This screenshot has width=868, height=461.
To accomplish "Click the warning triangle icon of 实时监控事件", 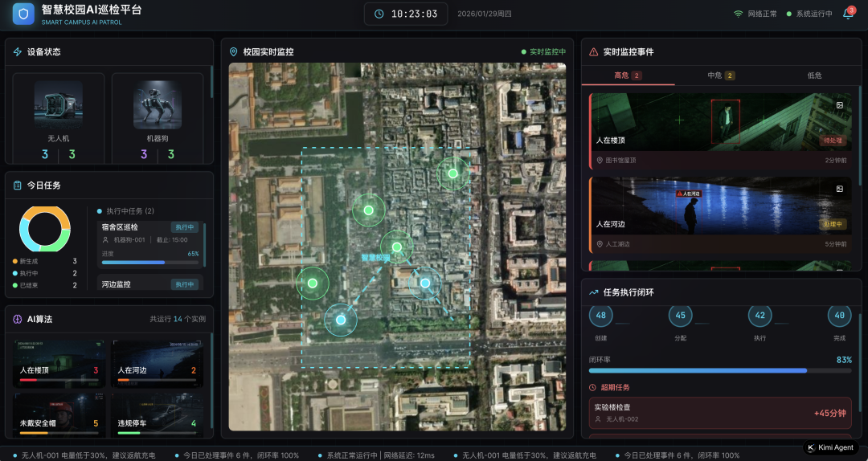I will coord(593,52).
